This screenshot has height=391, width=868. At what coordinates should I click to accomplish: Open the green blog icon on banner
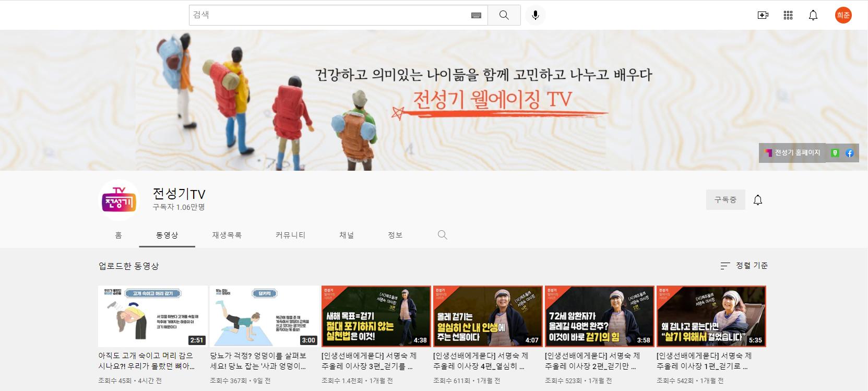click(835, 153)
